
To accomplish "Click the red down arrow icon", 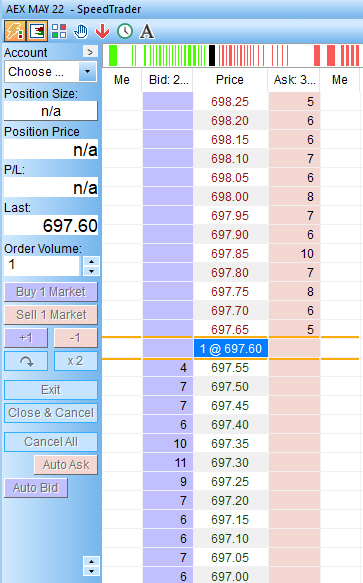I will point(102,31).
